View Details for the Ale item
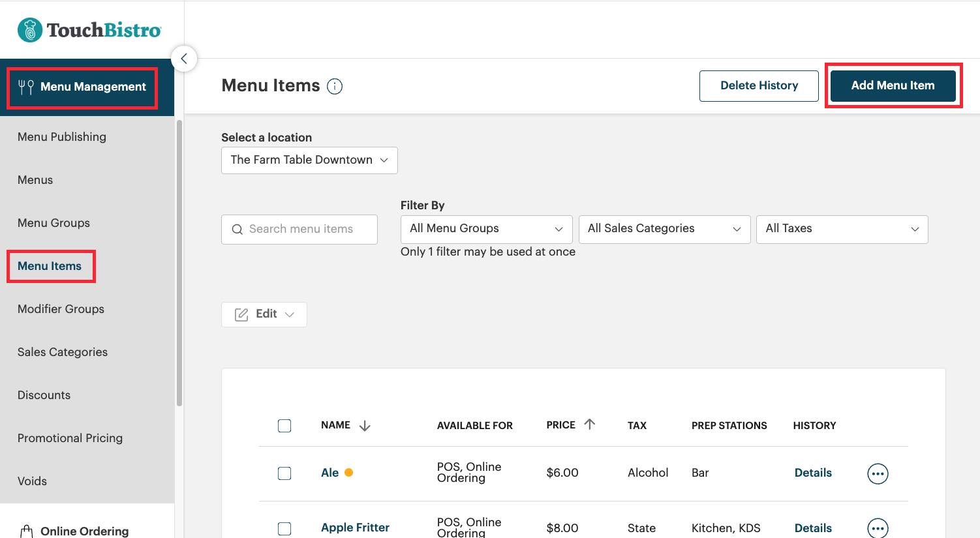This screenshot has width=980, height=538. coord(813,473)
